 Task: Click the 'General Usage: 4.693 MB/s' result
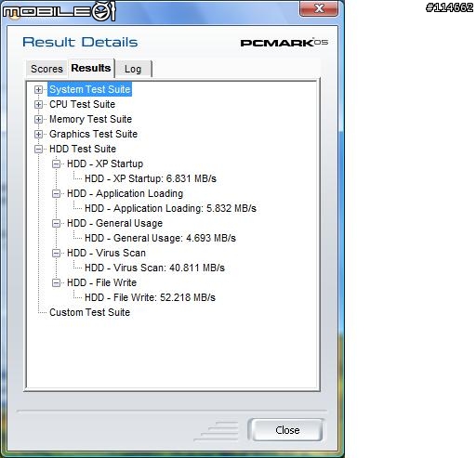[x=160, y=238]
